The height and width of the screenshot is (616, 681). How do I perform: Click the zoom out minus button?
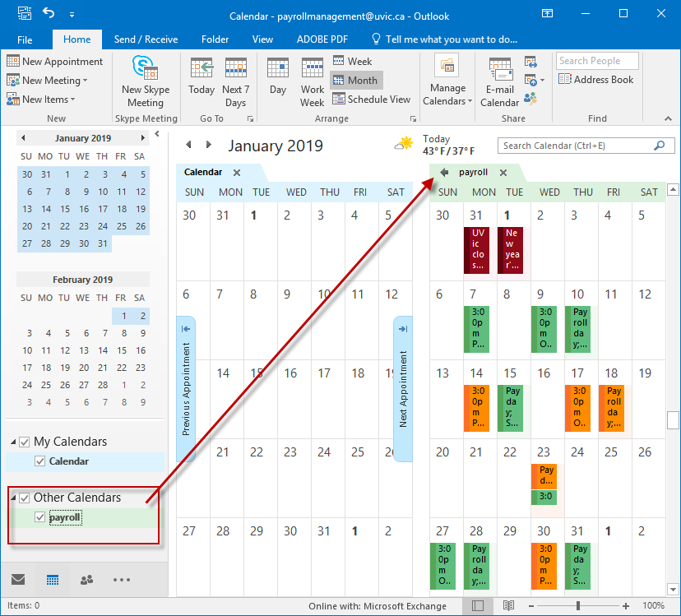[x=531, y=605]
